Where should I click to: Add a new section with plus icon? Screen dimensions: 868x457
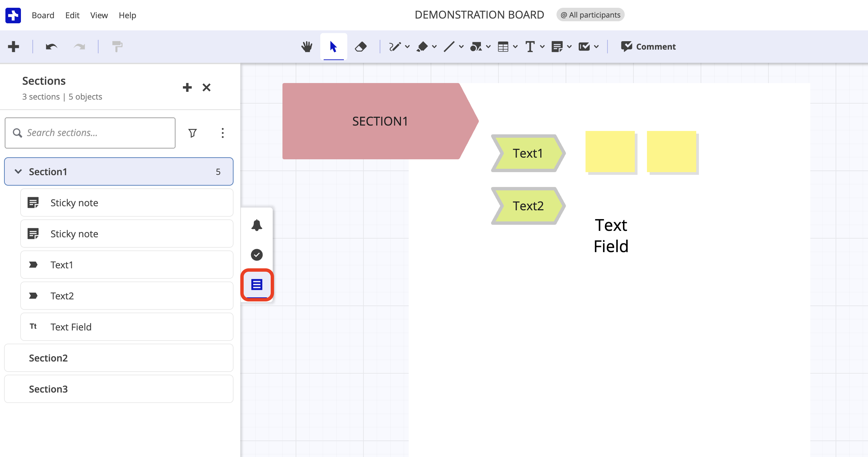coord(187,87)
